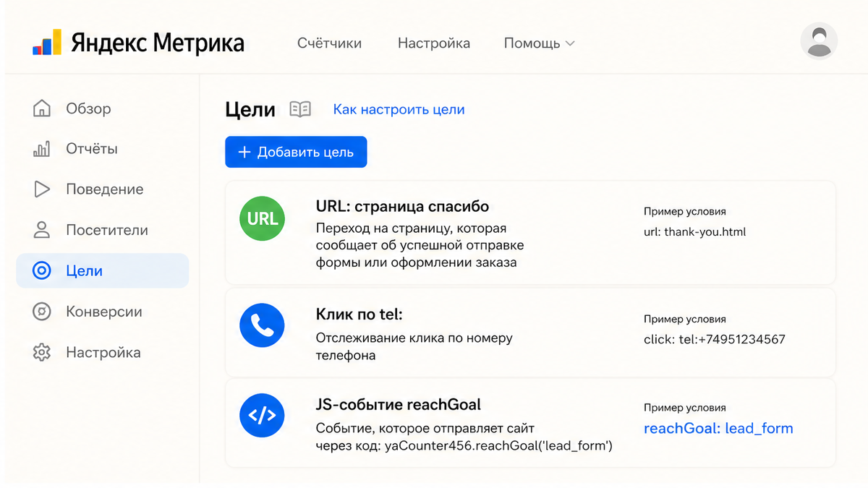The image size is (868, 488).
Task: Click the blue phone goal icon
Action: click(262, 326)
